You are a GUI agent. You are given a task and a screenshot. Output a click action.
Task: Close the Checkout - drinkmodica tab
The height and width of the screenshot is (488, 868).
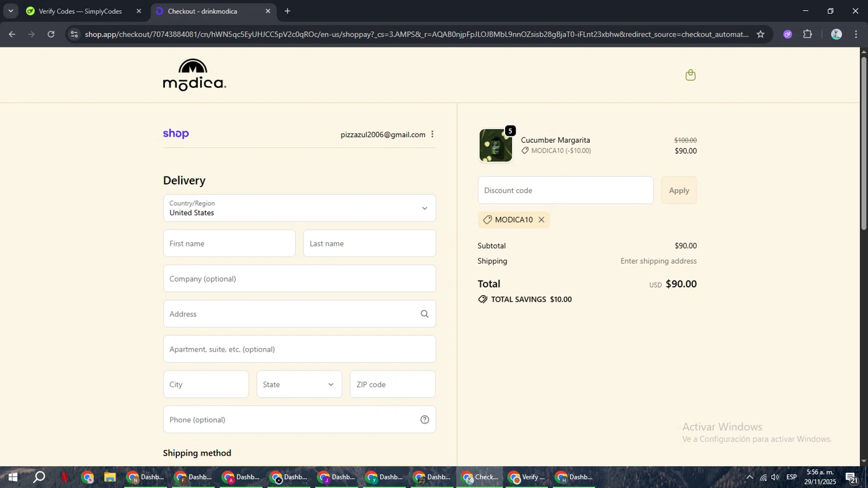click(268, 11)
